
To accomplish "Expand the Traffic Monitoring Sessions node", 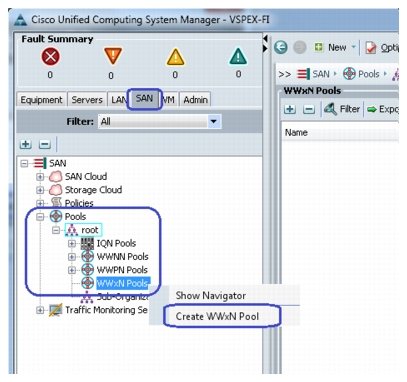I will pyautogui.click(x=40, y=310).
